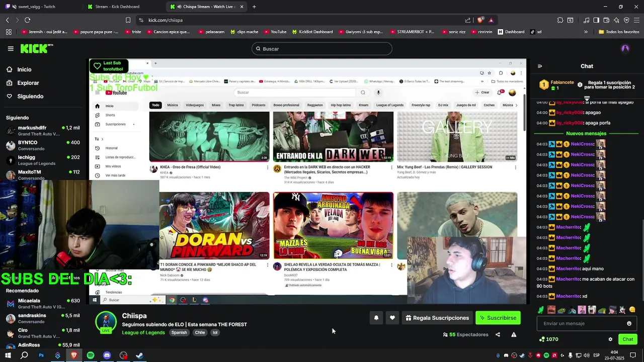Focus the Kick Buscar search field
The width and height of the screenshot is (644, 362).
(322, 49)
